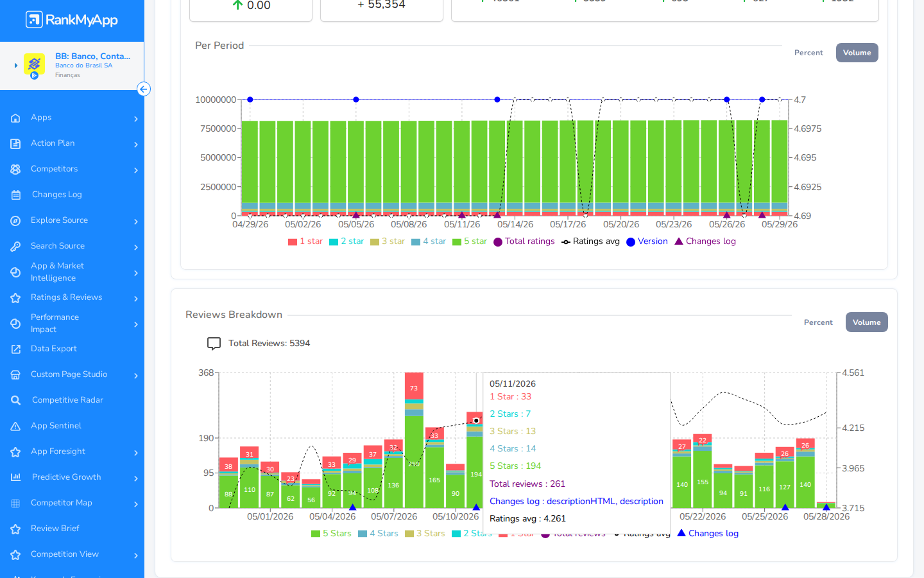Viewport: 924px width, 578px height.
Task: Select Volume in Reviews Breakdown
Action: (x=866, y=322)
